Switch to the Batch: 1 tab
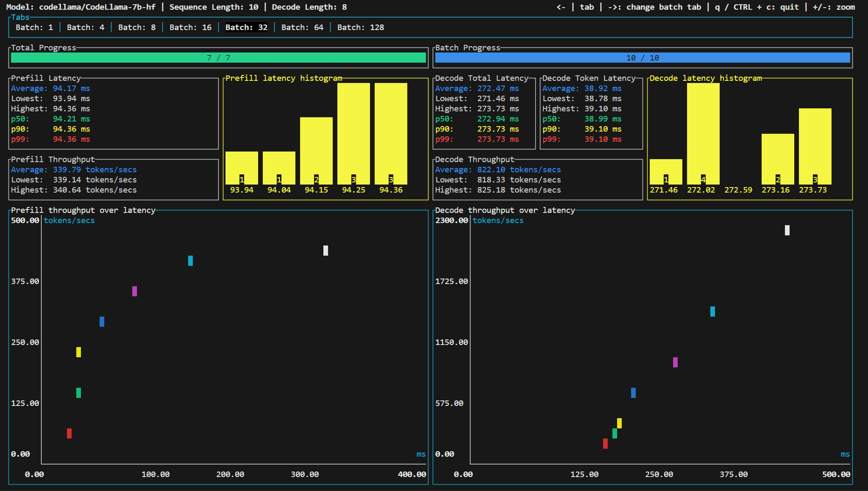Image resolution: width=868 pixels, height=491 pixels. pos(34,28)
